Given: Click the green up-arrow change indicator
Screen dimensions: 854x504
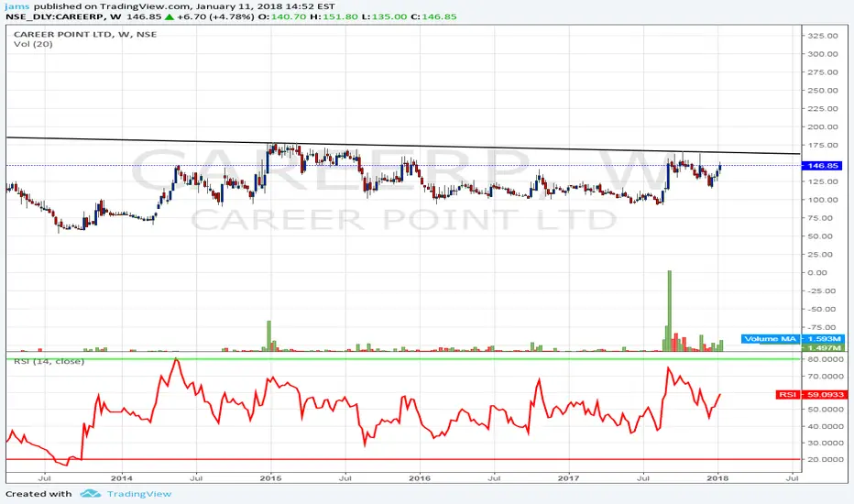Looking at the screenshot, I should (170, 16).
